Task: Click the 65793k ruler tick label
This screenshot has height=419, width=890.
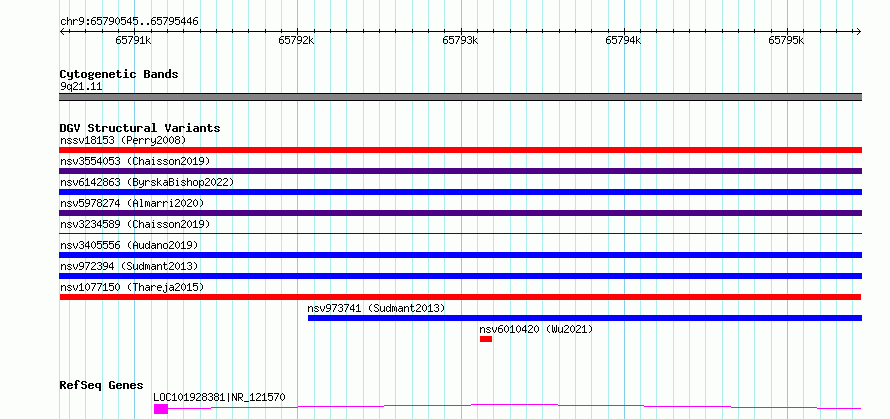Action: (460, 40)
